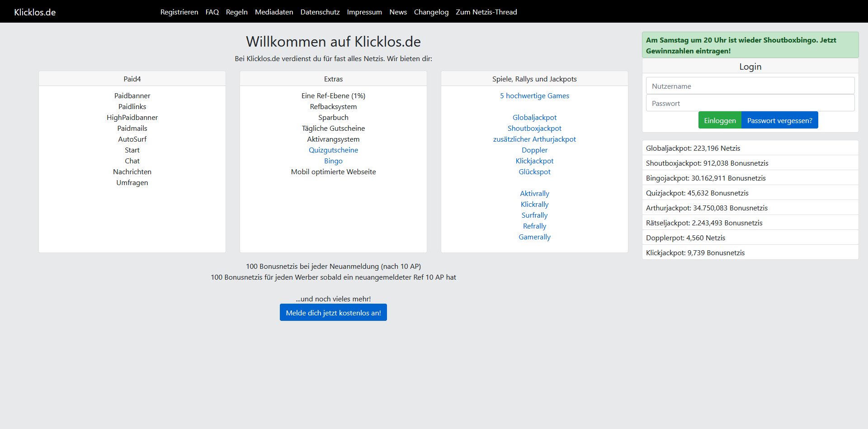Click the green Einloggen button

[720, 120]
